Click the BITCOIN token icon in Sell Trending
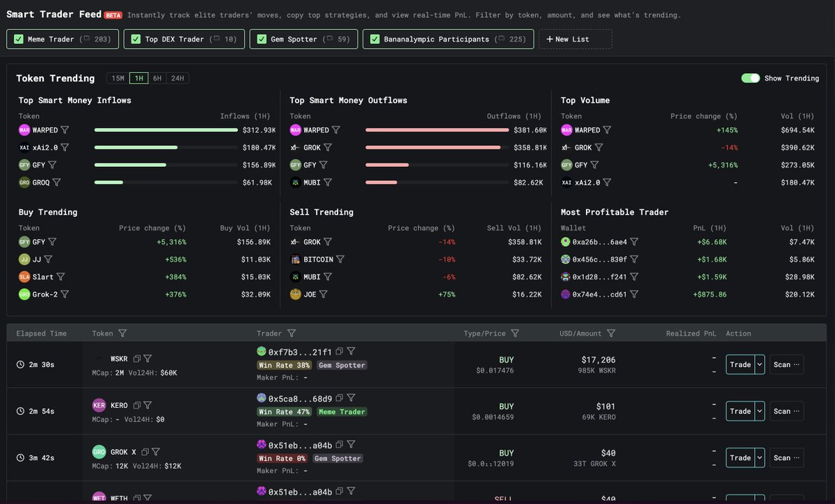Image resolution: width=835 pixels, height=504 pixels. coord(295,259)
